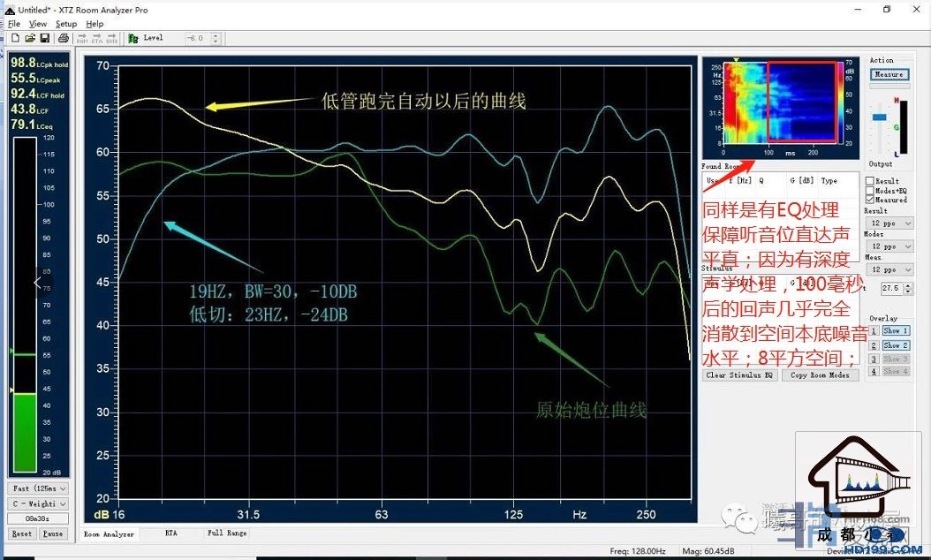The height and width of the screenshot is (560, 931).
Task: Click the overlay 1 number icon
Action: coord(874,330)
